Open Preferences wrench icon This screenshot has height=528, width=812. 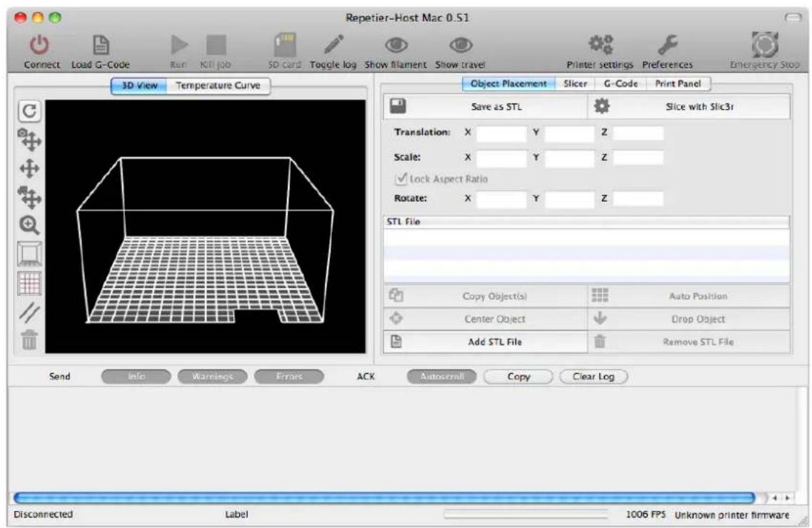click(668, 45)
